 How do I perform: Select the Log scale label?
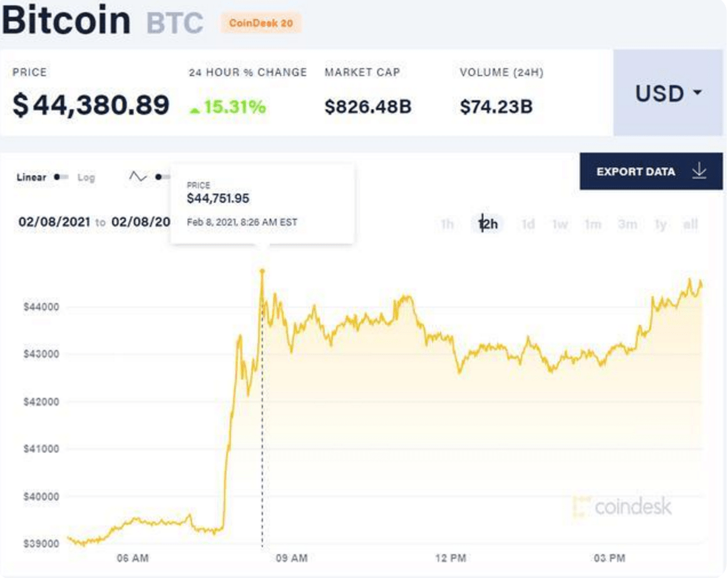click(x=86, y=177)
